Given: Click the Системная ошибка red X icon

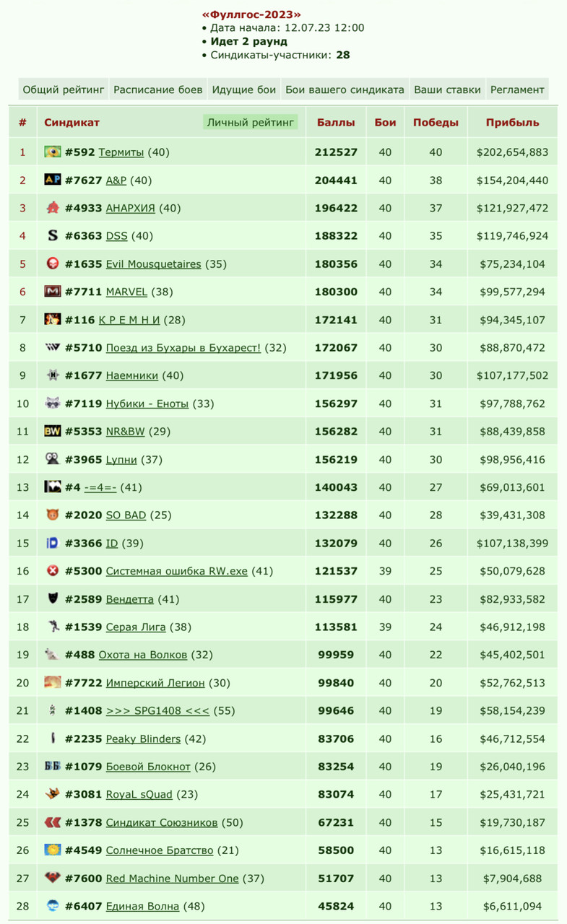Looking at the screenshot, I should coord(52,571).
